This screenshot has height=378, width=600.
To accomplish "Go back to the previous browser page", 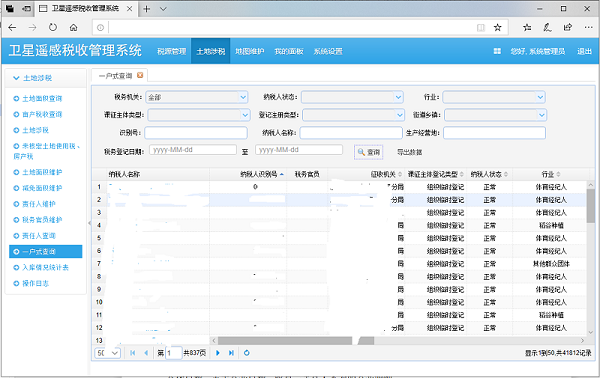I will pos(12,28).
